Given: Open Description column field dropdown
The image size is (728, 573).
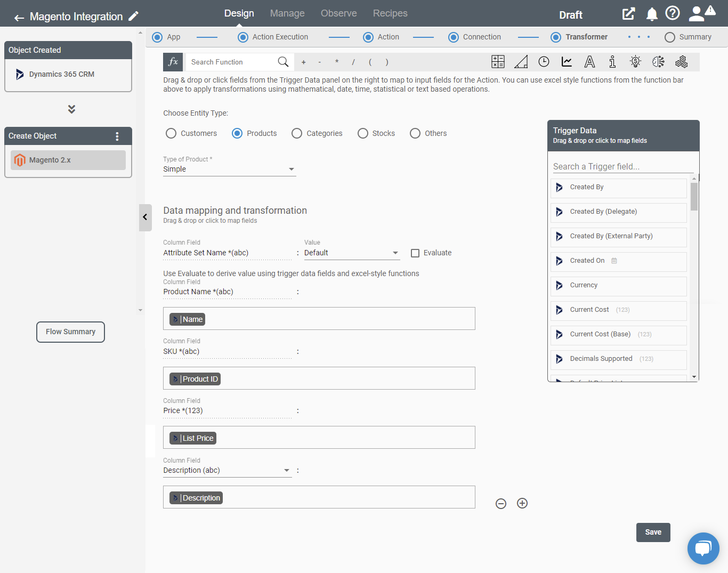Looking at the screenshot, I should [227, 471].
